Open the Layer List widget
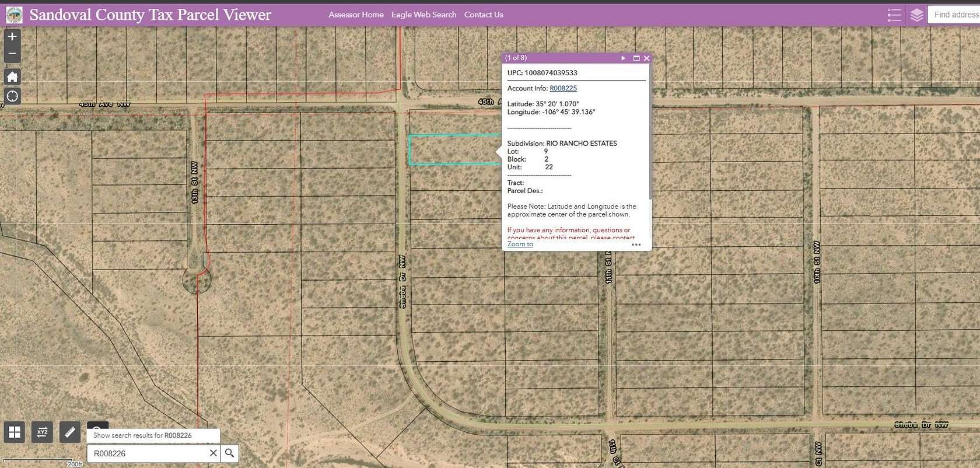This screenshot has height=468, width=980. tap(916, 15)
